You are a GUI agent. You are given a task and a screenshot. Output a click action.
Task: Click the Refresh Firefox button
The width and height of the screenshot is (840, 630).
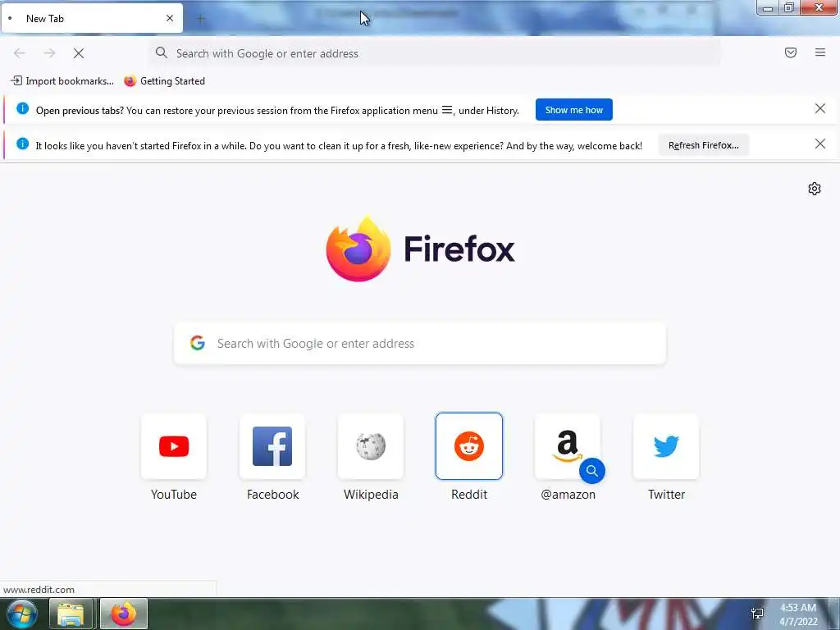tap(703, 145)
